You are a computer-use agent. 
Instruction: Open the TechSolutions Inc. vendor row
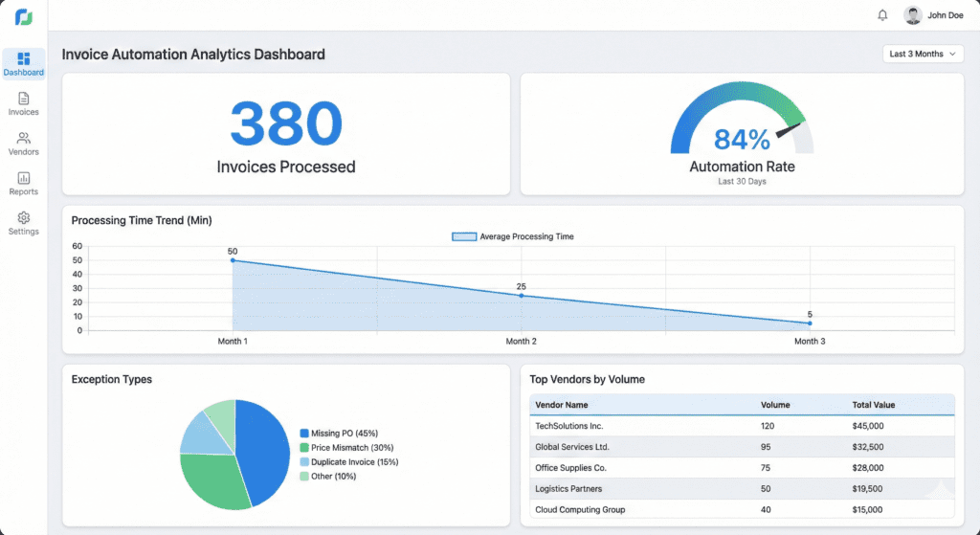(x=570, y=426)
